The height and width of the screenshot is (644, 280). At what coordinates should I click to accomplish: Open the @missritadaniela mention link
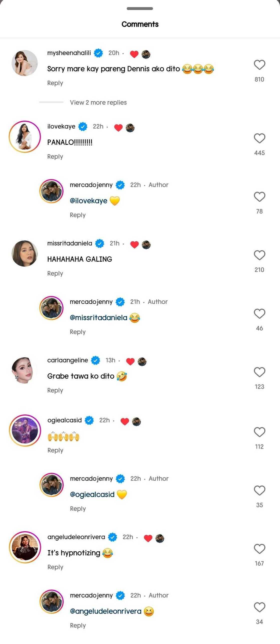click(98, 318)
